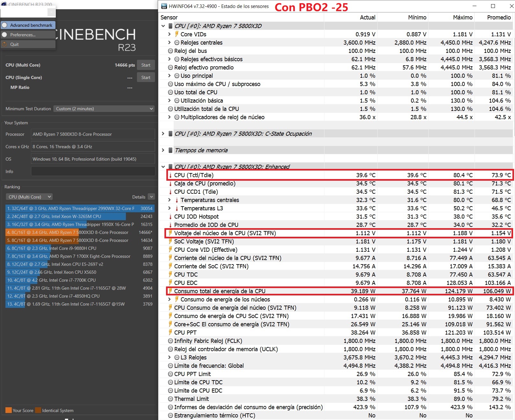Click the thermometer icon for CPU CCD1 (Tdie)
The width and height of the screenshot is (515, 420).
tap(170, 192)
